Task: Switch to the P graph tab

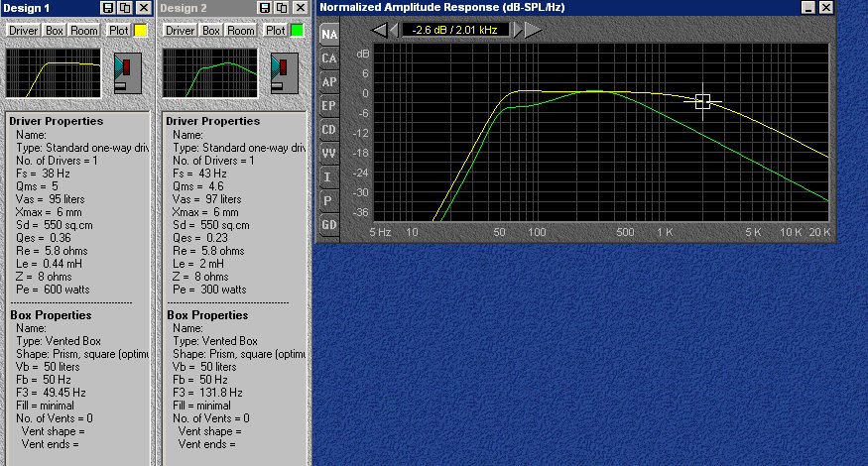Action: click(x=329, y=201)
